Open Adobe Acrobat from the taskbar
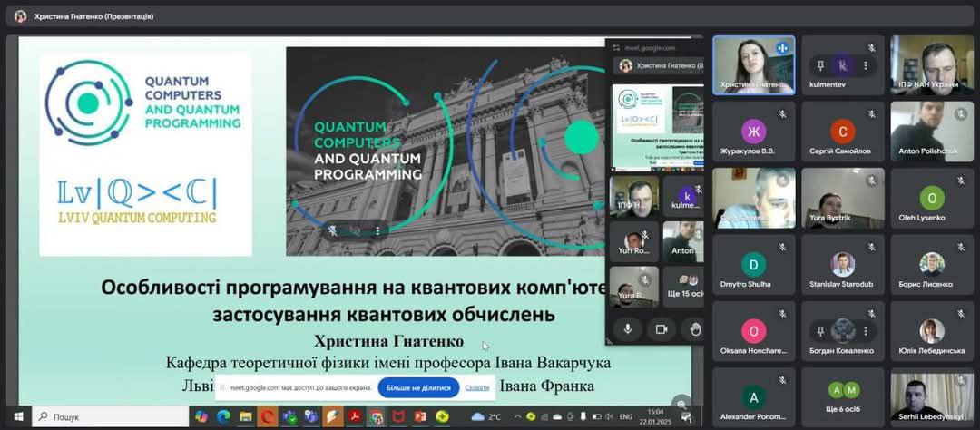980x430 pixels. point(355,416)
